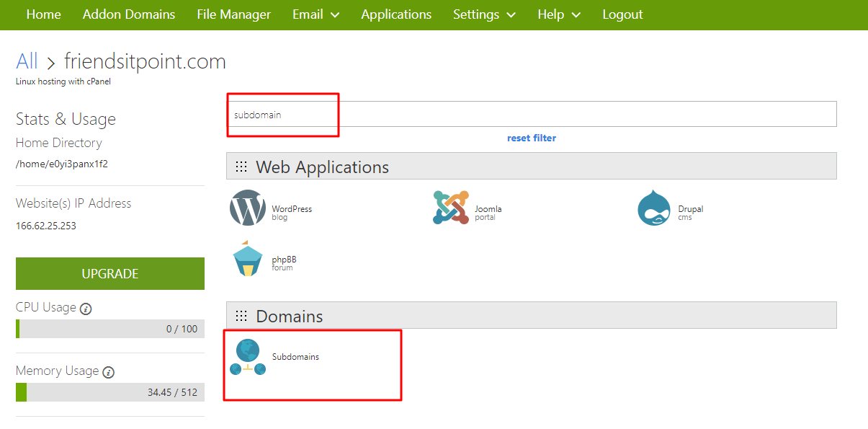Expand the Email dropdown menu
Screen dimensions: 868x429
click(x=316, y=14)
